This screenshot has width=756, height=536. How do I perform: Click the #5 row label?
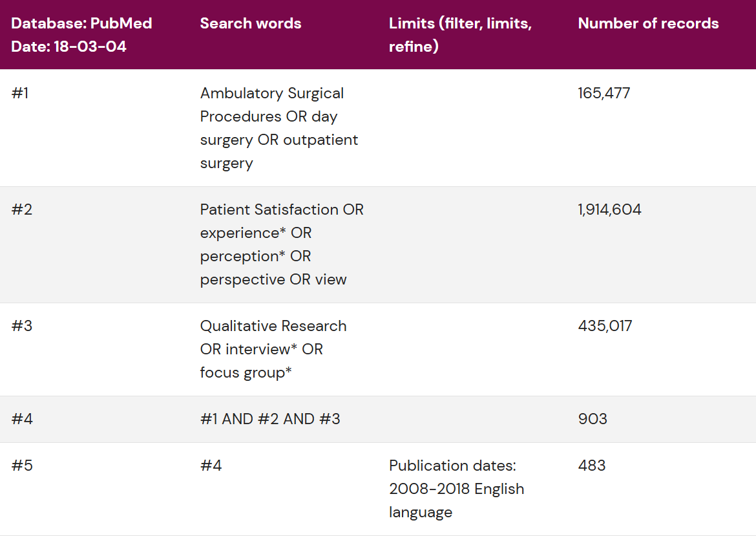(21, 466)
